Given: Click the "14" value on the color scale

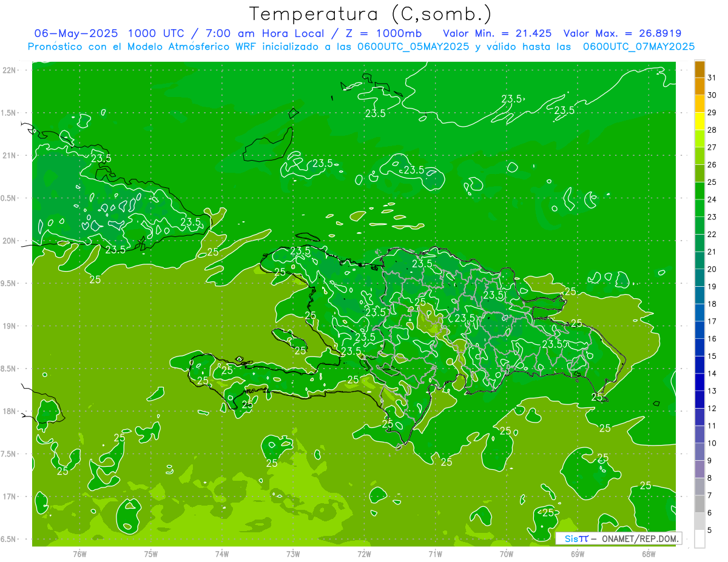Looking at the screenshot, I should pyautogui.click(x=712, y=373).
